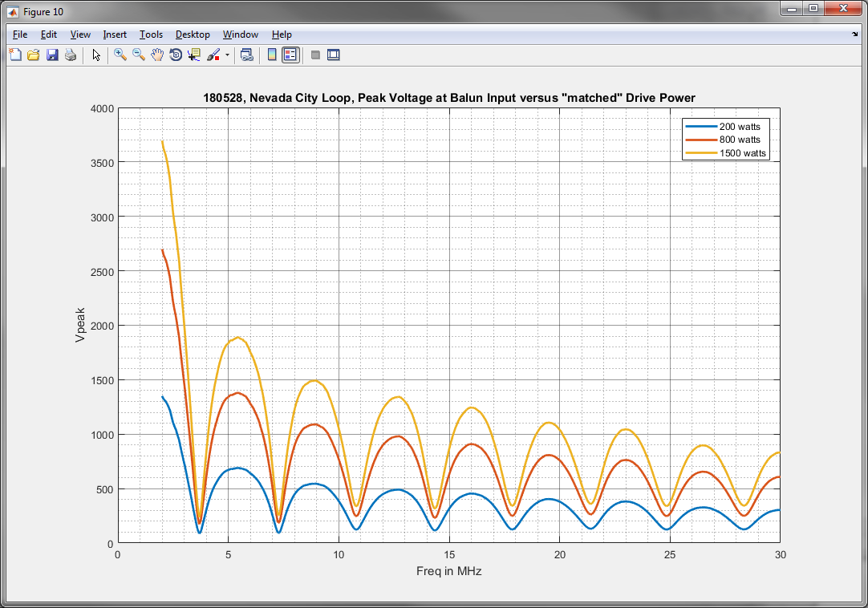The height and width of the screenshot is (608, 868).
Task: Close the Figure 10 window
Action: pos(843,8)
